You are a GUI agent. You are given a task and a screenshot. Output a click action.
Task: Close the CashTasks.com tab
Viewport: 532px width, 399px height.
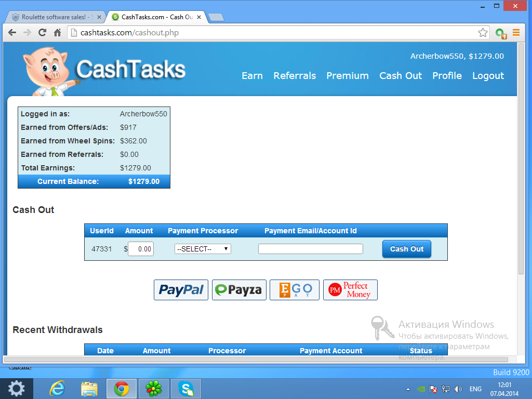pyautogui.click(x=199, y=17)
